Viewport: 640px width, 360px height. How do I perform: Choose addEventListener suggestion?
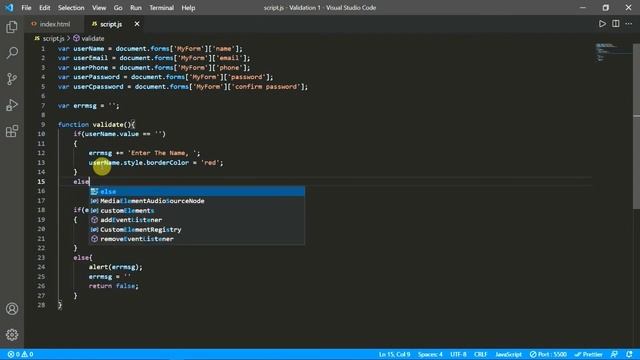[197, 220]
